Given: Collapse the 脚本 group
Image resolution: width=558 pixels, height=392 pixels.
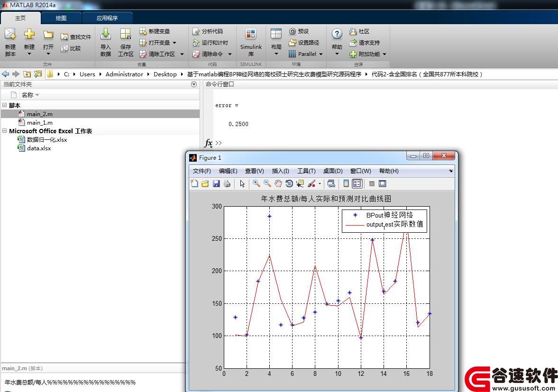Looking at the screenshot, I should tap(5, 105).
